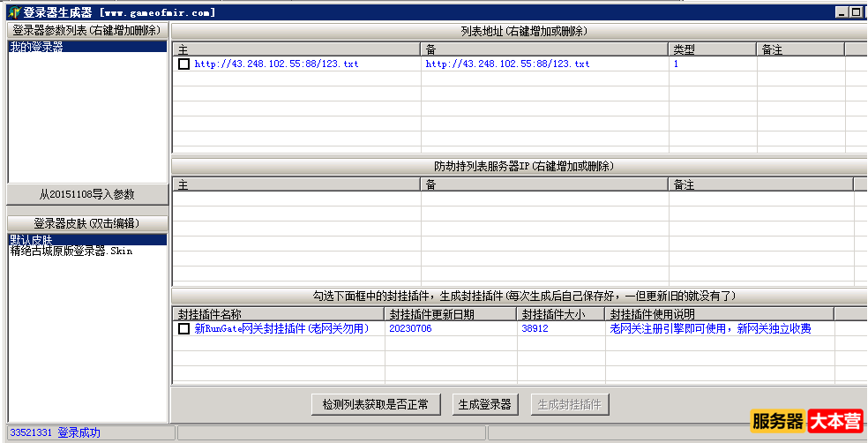Select 我的登录器 in parameter list
The height and width of the screenshot is (443, 868).
[37, 48]
